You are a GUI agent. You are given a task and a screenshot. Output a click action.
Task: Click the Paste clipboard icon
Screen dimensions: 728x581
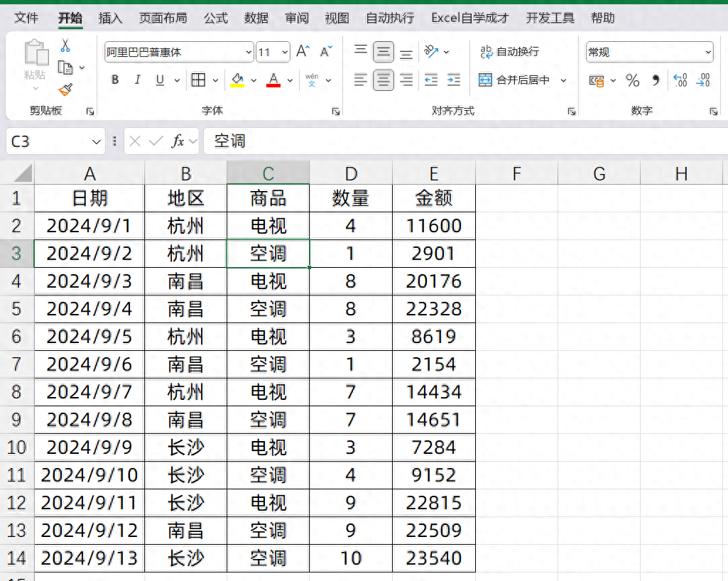pos(36,52)
